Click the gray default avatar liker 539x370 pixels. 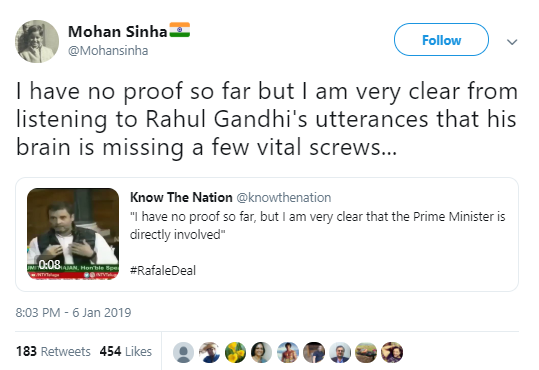pyautogui.click(x=183, y=352)
